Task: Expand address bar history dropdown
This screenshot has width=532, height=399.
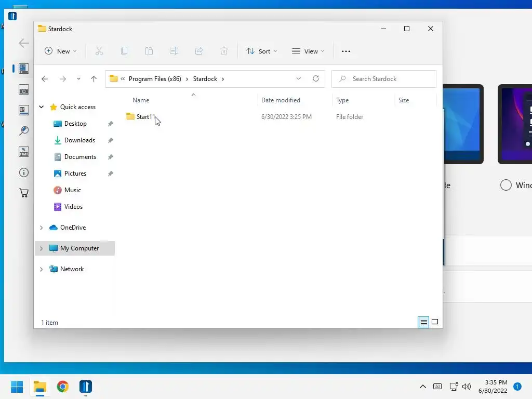Action: click(299, 79)
